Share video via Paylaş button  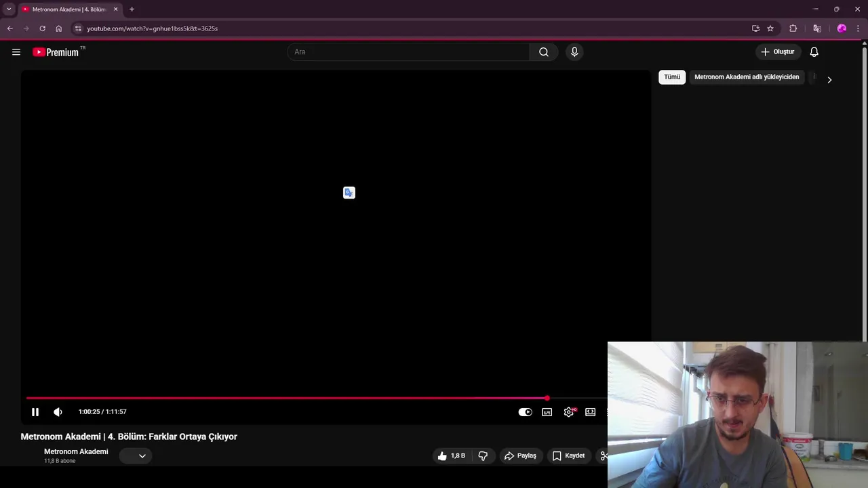click(520, 456)
